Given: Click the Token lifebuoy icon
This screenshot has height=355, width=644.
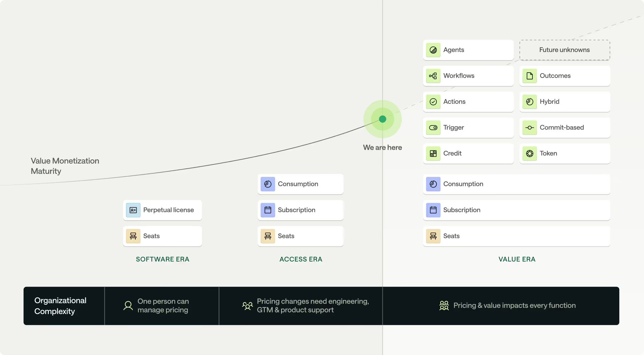Looking at the screenshot, I should pyautogui.click(x=530, y=153).
